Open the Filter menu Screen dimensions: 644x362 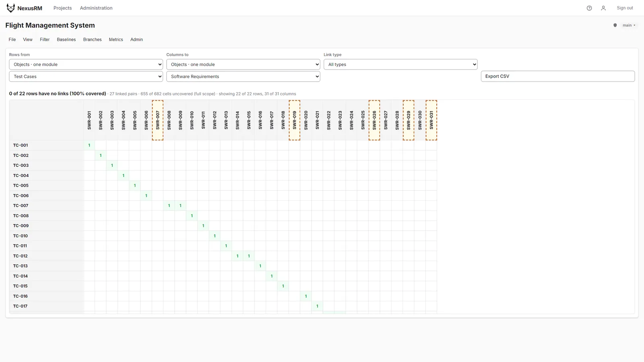pos(45,39)
